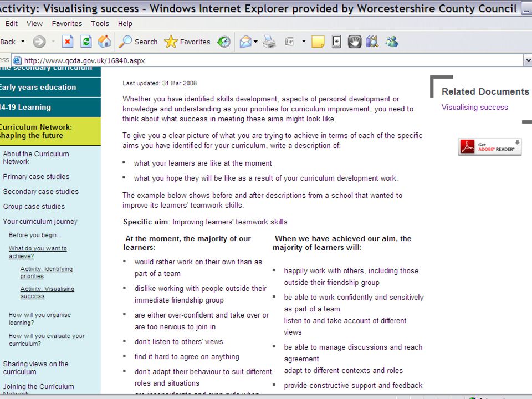Open Activity: Visualising success sidebar link
This screenshot has height=399, width=532.
click(x=47, y=292)
